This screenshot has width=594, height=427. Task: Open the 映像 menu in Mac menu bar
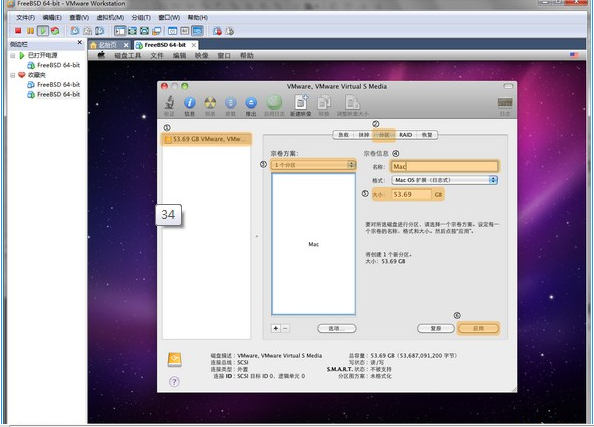[202, 56]
